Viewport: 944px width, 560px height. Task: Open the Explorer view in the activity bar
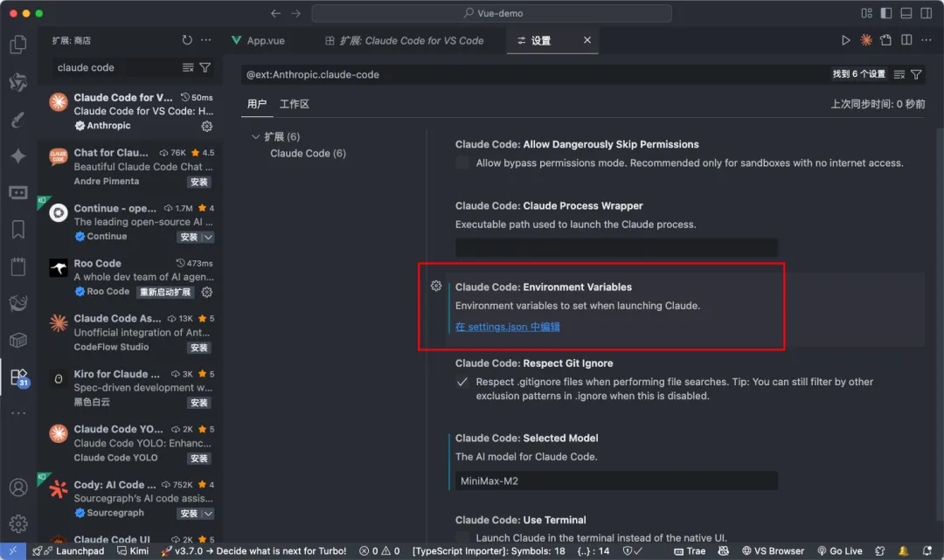point(17,45)
